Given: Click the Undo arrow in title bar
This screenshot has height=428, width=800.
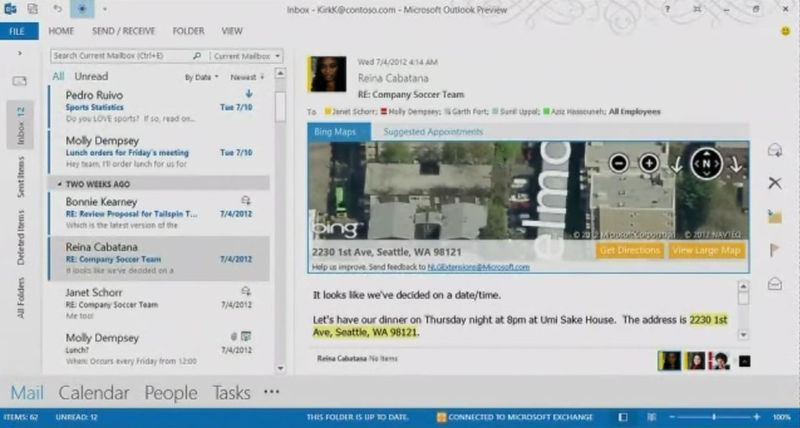Looking at the screenshot, I should [58, 9].
